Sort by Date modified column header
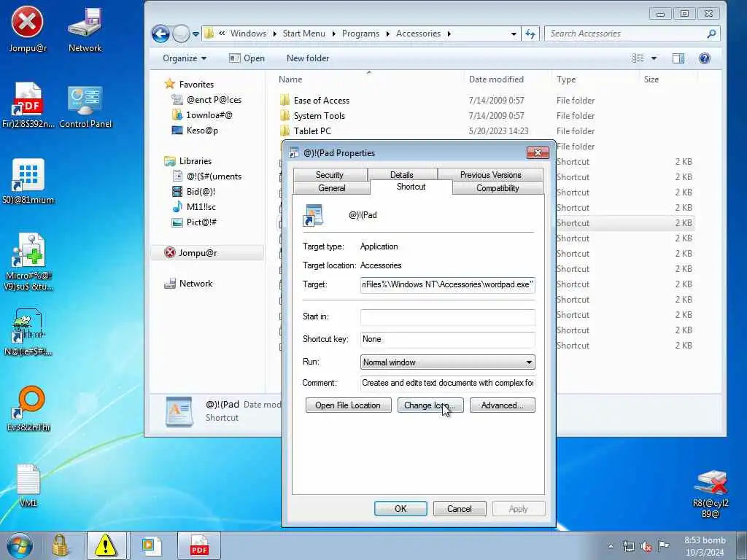This screenshot has height=560, width=747. coord(496,79)
